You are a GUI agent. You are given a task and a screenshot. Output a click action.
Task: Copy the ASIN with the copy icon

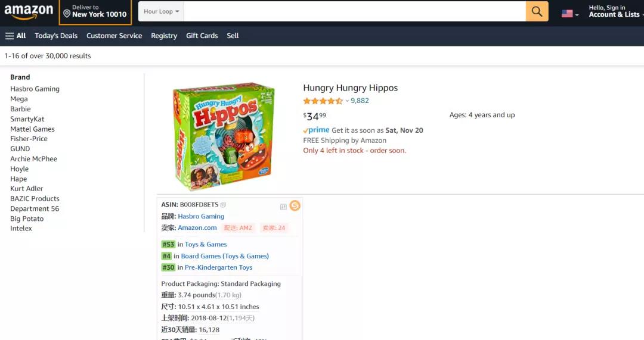tap(223, 205)
